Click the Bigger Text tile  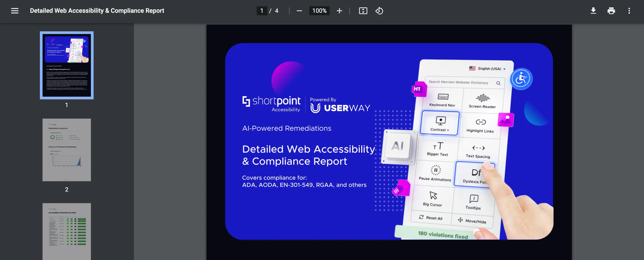coord(438,149)
